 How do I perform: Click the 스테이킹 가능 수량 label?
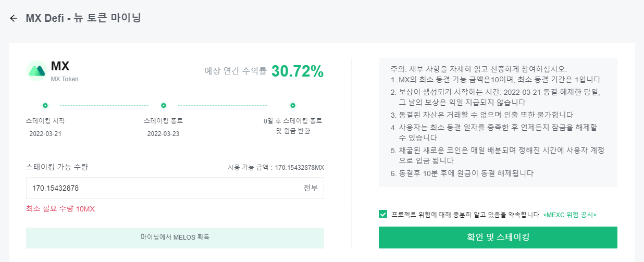pyautogui.click(x=57, y=167)
